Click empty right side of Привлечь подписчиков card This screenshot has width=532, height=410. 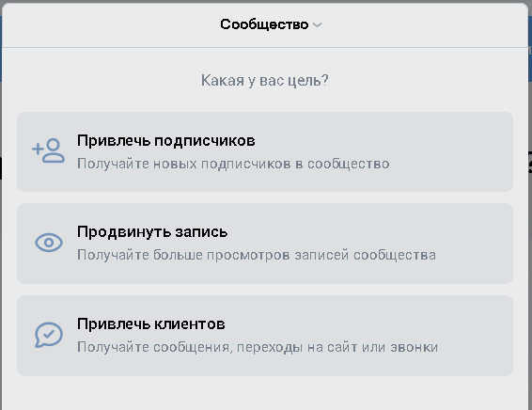coord(455,151)
